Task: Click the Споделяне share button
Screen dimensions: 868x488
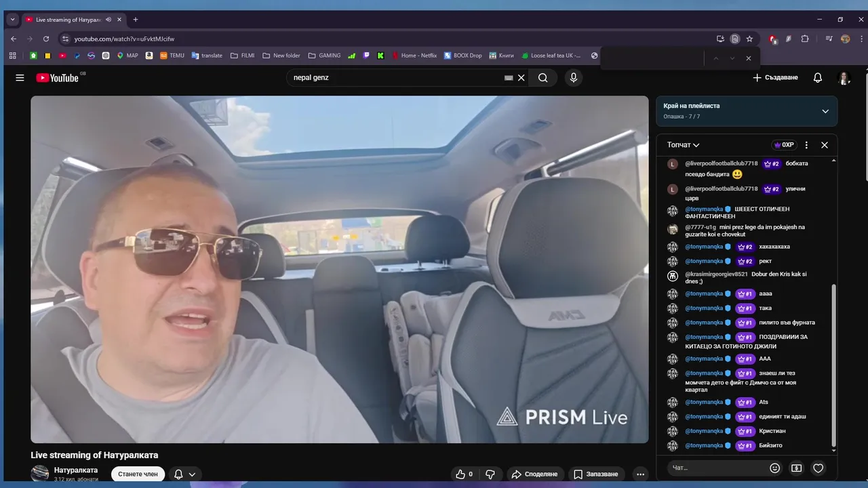Action: pyautogui.click(x=534, y=474)
